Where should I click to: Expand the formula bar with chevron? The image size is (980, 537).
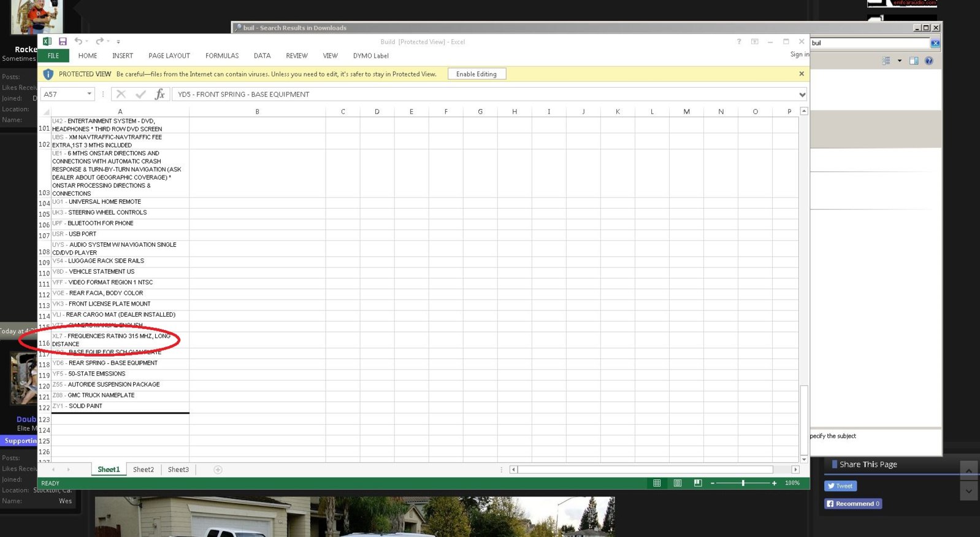click(802, 95)
